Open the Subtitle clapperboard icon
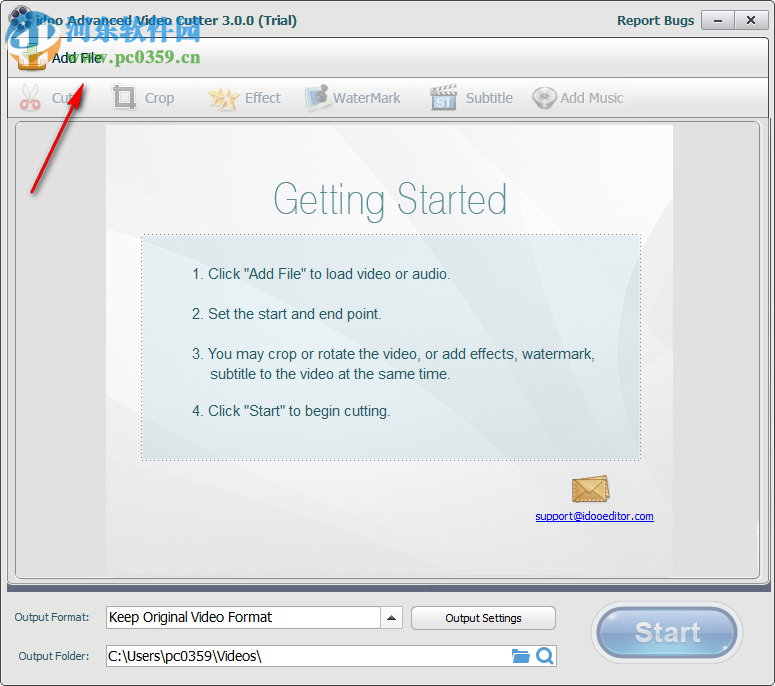Image resolution: width=775 pixels, height=686 pixels. pos(443,97)
